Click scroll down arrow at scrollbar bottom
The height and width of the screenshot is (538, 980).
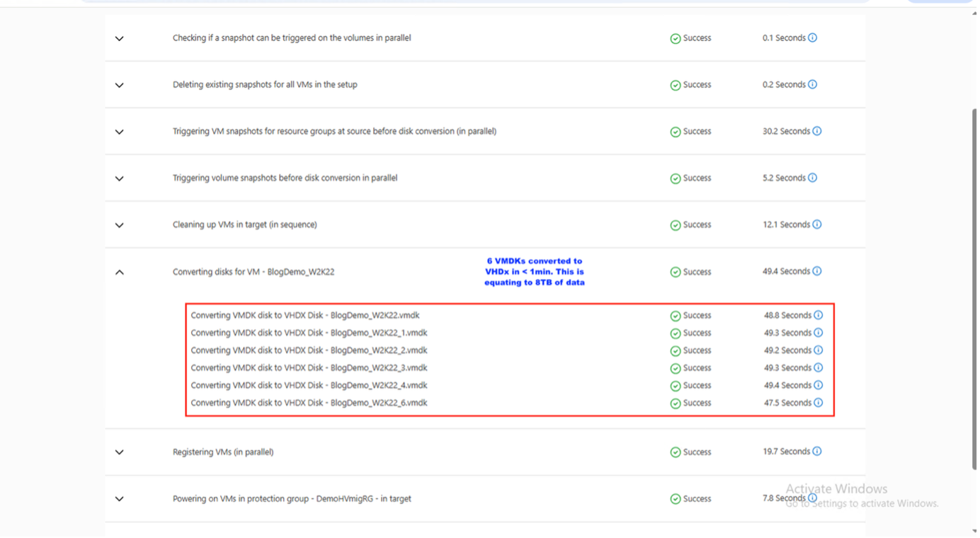click(x=975, y=531)
